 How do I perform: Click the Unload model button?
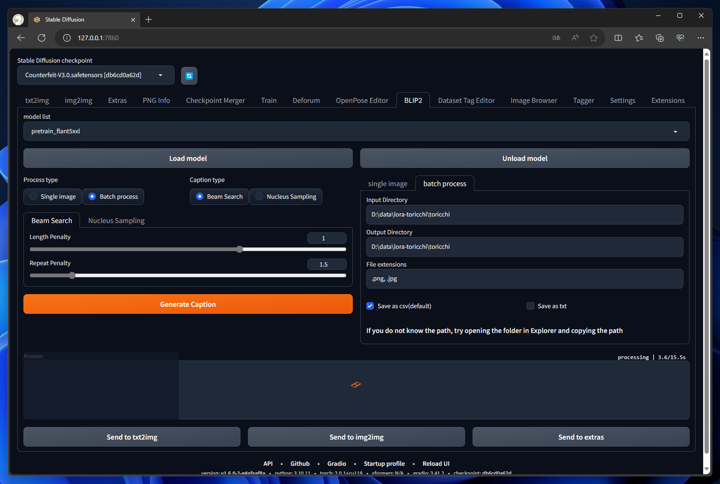(x=524, y=158)
